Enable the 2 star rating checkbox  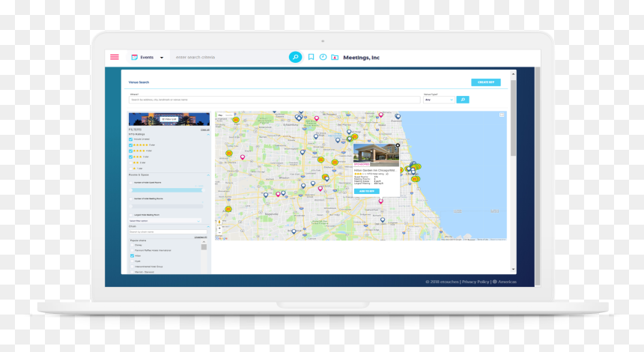point(130,163)
